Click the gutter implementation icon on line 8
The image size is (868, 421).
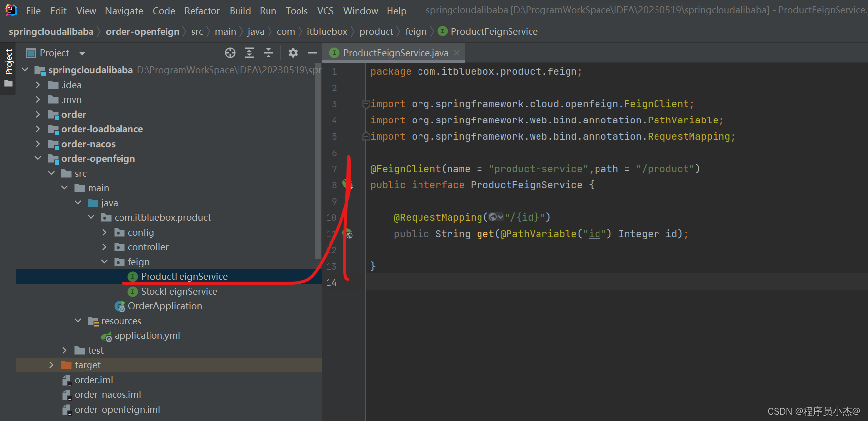click(348, 184)
